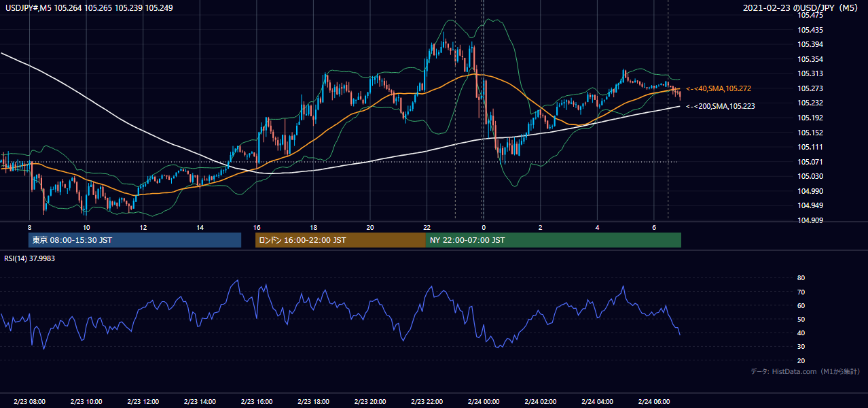Image resolution: width=868 pixels, height=408 pixels.
Task: Click price axis value 104.909
Action: [x=810, y=220]
